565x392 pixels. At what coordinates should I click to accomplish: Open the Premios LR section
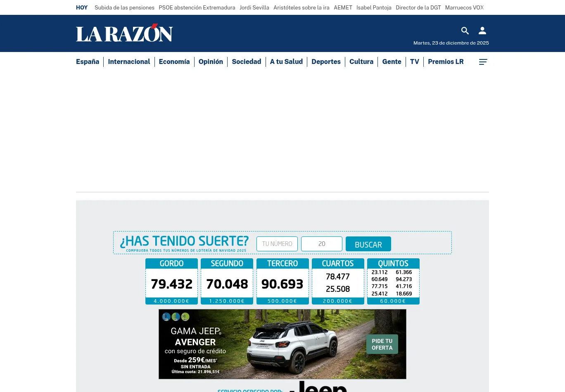point(446,62)
